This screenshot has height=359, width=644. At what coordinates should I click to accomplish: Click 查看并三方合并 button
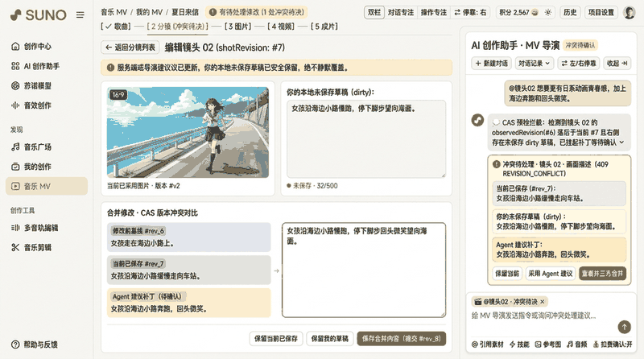pos(602,274)
